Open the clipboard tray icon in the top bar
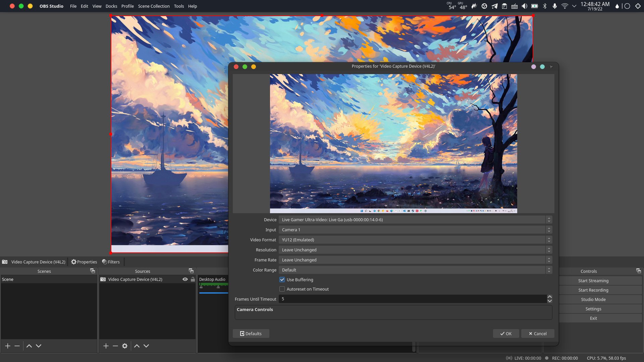644x362 pixels. click(504, 6)
